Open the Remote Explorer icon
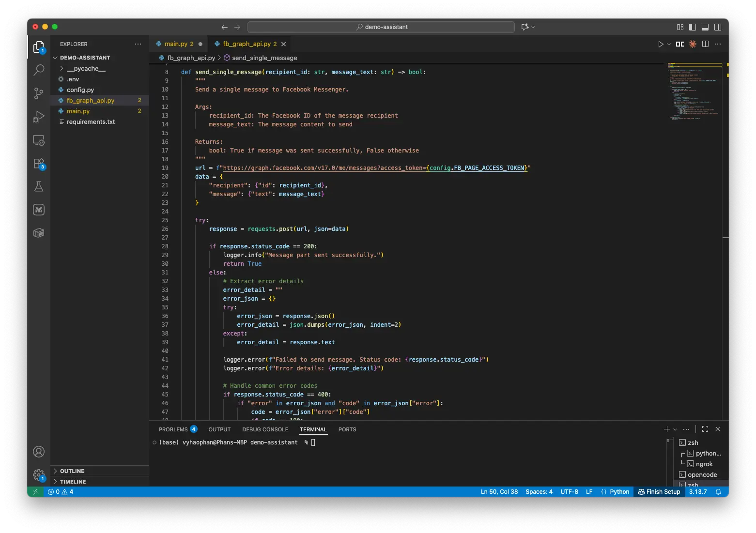Screen dimensions: 756x533 pyautogui.click(x=39, y=140)
